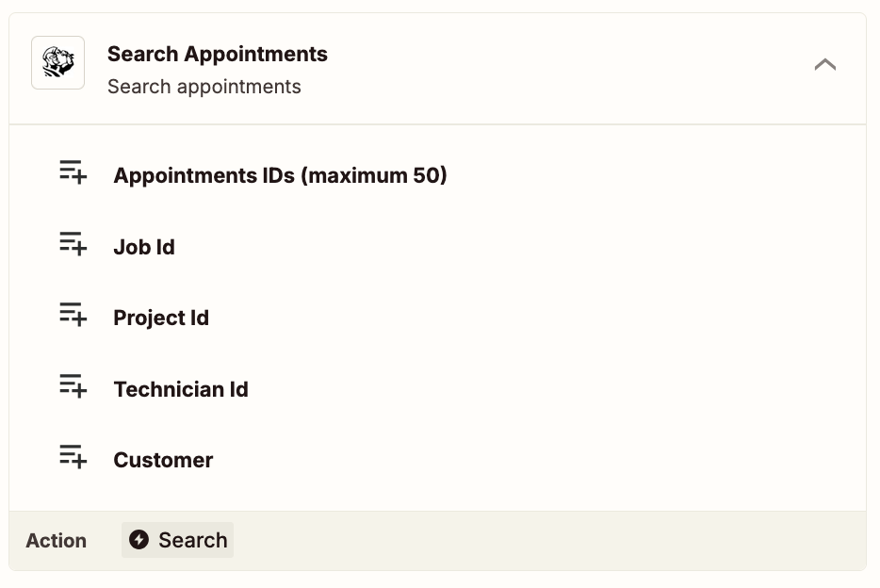The image size is (880, 588).
Task: Select the Customer field
Action: (438, 460)
